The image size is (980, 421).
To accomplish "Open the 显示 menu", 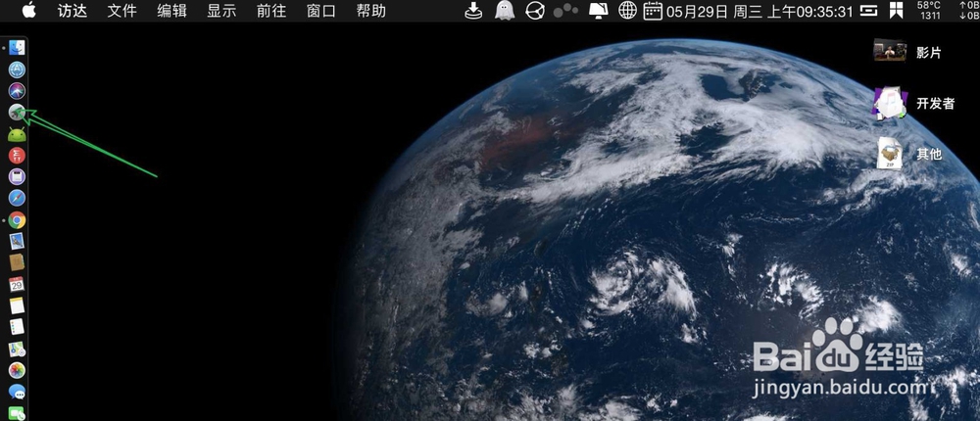I will (x=221, y=11).
